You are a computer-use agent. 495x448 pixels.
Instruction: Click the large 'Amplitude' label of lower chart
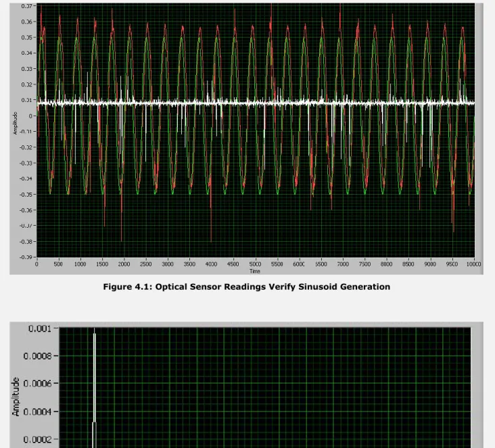(x=16, y=397)
